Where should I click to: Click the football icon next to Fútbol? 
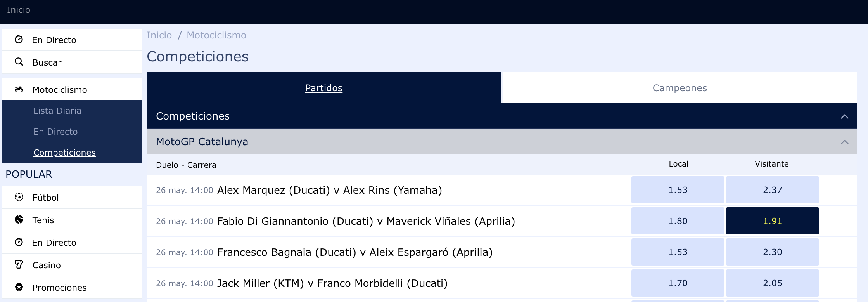[x=19, y=197]
